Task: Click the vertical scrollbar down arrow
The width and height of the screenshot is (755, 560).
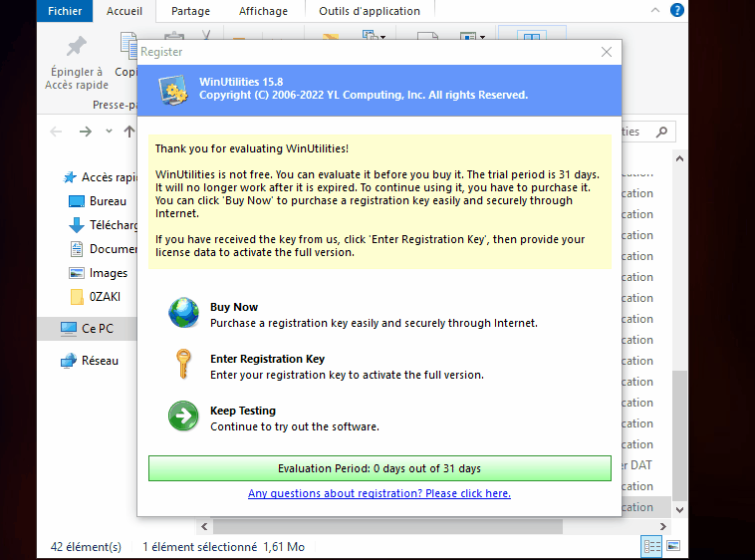Action: pos(680,510)
